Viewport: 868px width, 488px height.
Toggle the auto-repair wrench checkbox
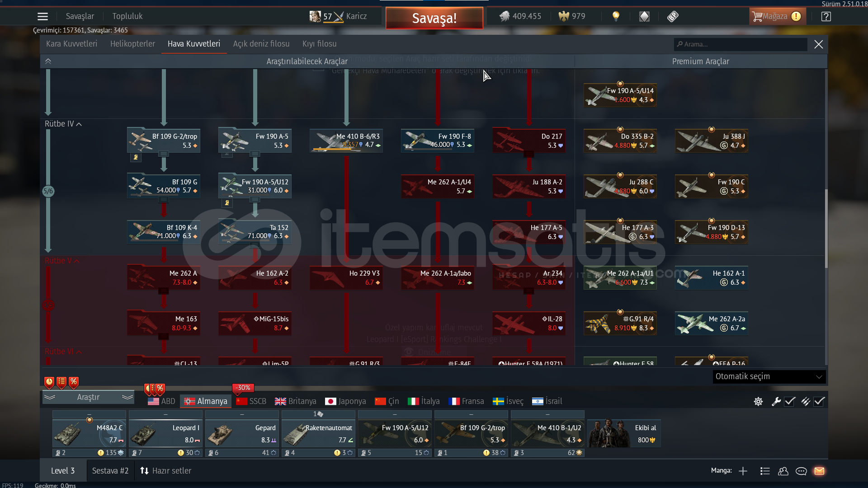[x=789, y=401]
